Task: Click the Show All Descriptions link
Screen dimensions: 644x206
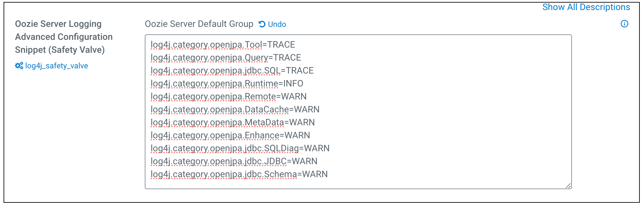Action: (587, 7)
